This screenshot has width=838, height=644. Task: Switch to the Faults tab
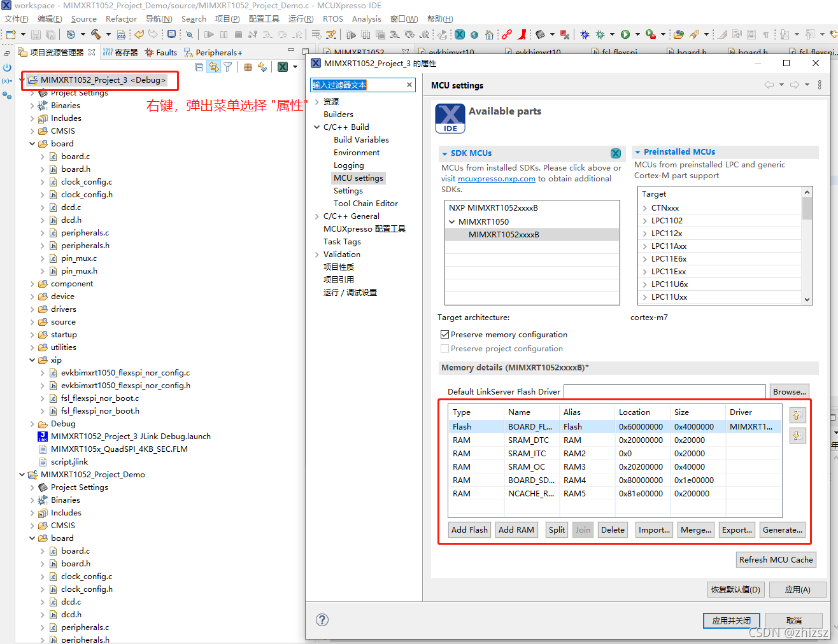click(161, 53)
